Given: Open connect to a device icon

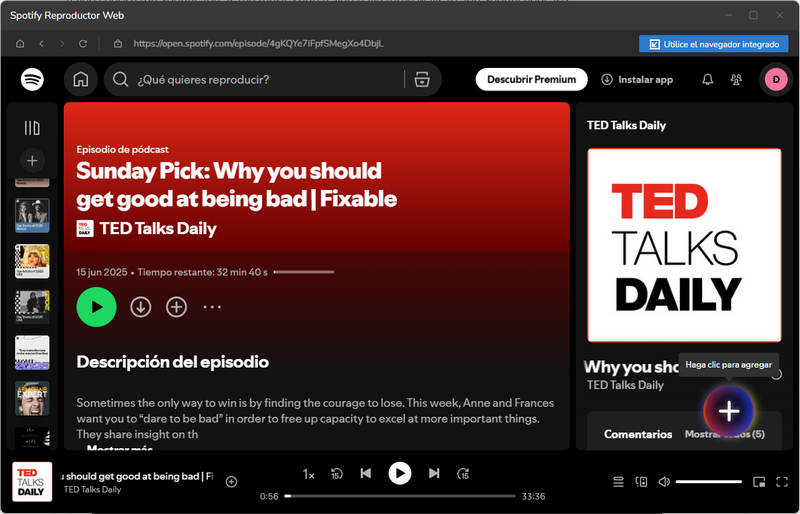Looking at the screenshot, I should tap(641, 482).
